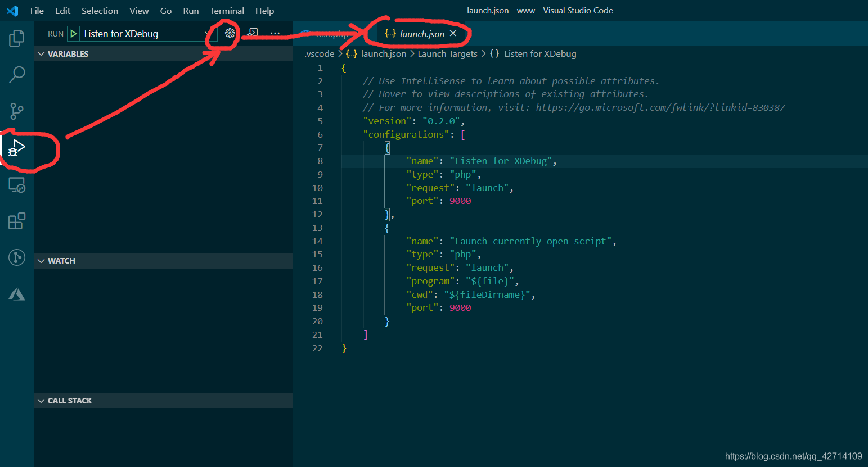Viewport: 868px width, 467px height.
Task: Click the RUN label in debug panel
Action: coord(55,34)
